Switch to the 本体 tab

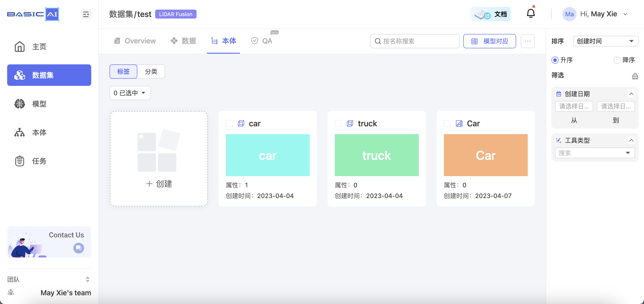click(x=224, y=41)
